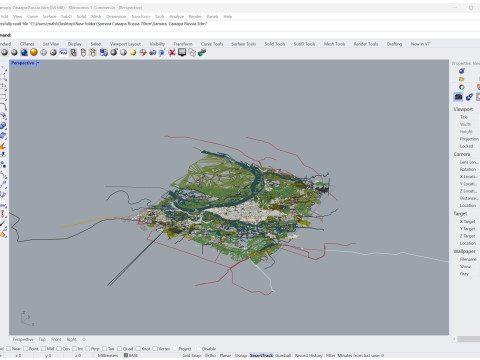
Task: Click the blue linked spheres properties icon
Action: [469, 97]
